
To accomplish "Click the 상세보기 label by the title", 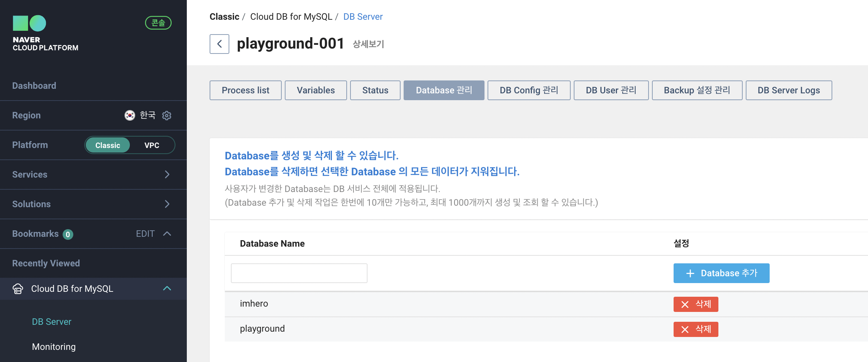I will (368, 44).
